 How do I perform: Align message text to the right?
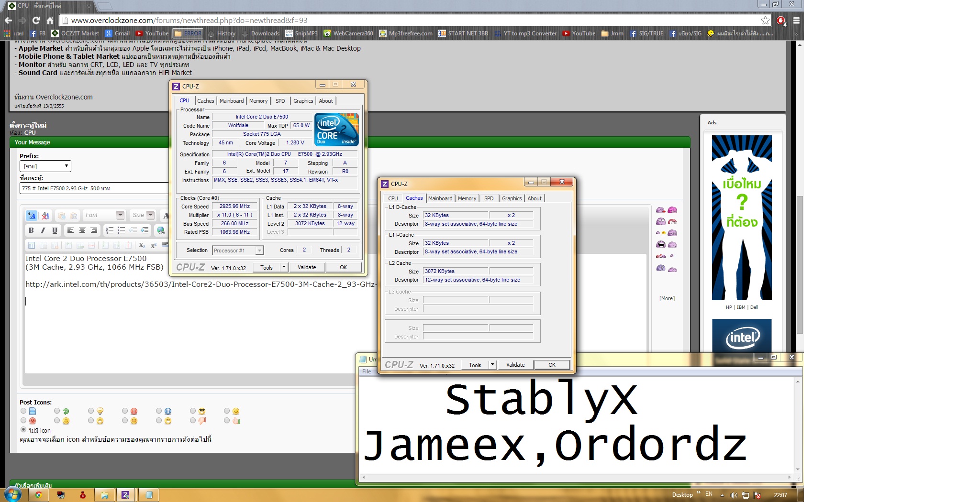coord(94,230)
